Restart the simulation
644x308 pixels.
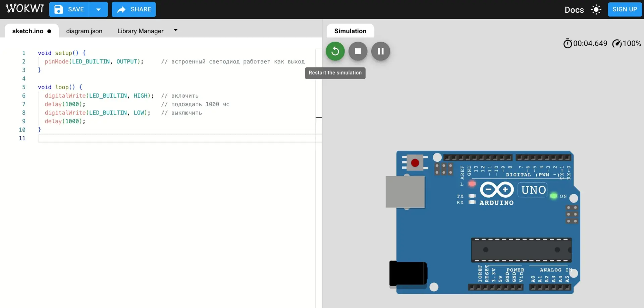[x=335, y=51]
